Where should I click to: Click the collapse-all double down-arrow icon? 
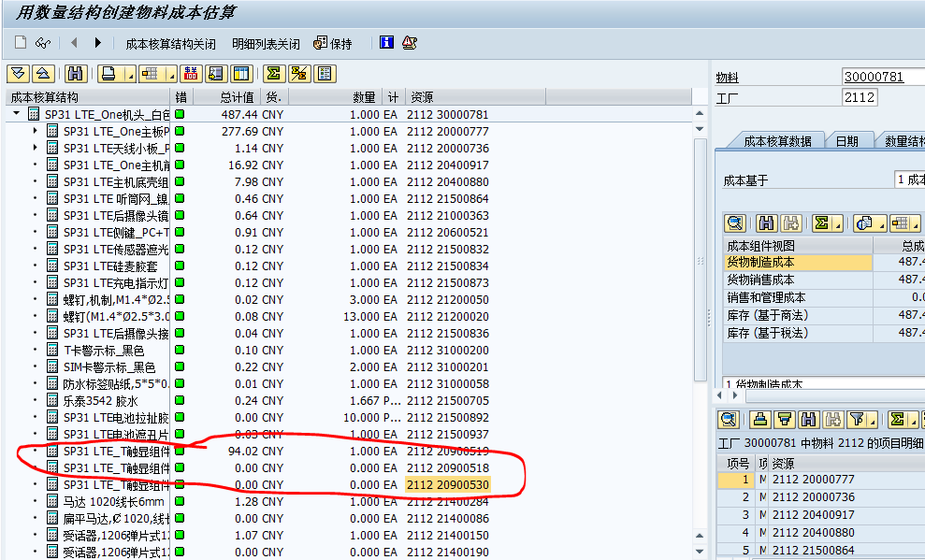pos(17,73)
